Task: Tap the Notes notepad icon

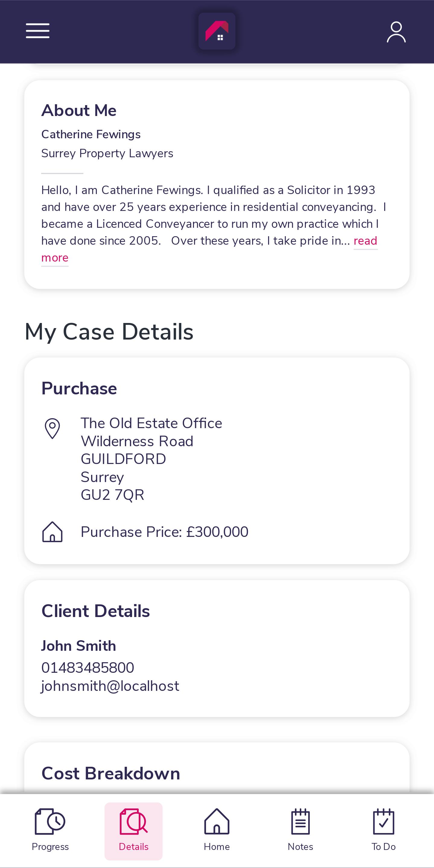Action: coord(300,822)
